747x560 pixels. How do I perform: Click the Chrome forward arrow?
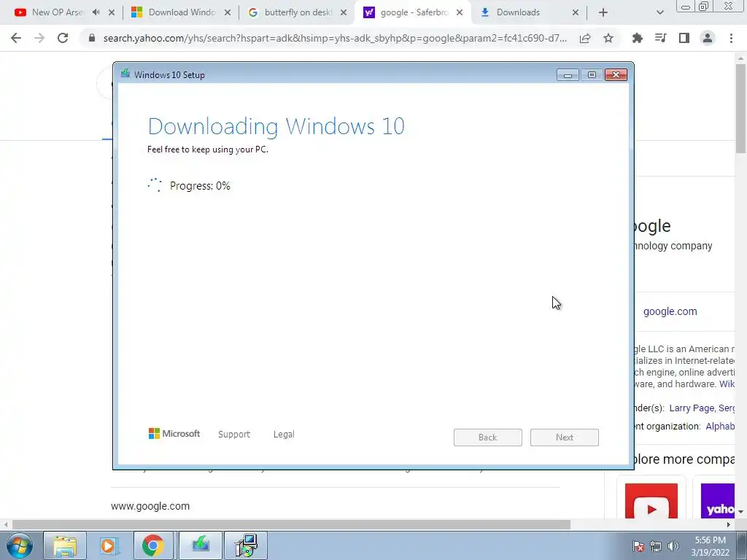click(x=39, y=38)
